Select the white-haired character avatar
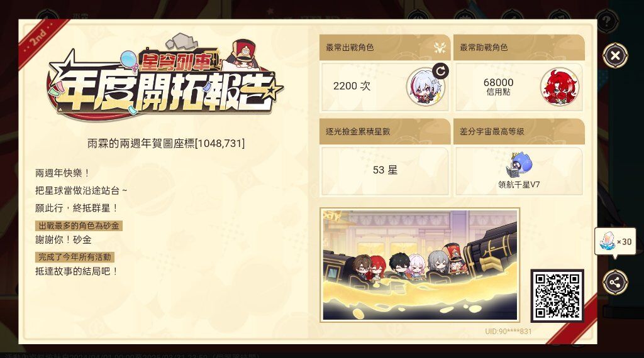The height and width of the screenshot is (358, 644). click(425, 87)
